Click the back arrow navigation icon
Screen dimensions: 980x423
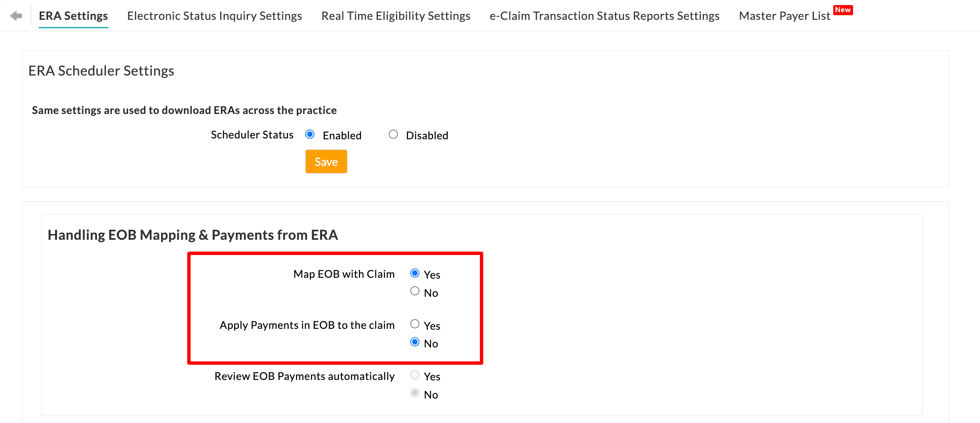[x=16, y=16]
